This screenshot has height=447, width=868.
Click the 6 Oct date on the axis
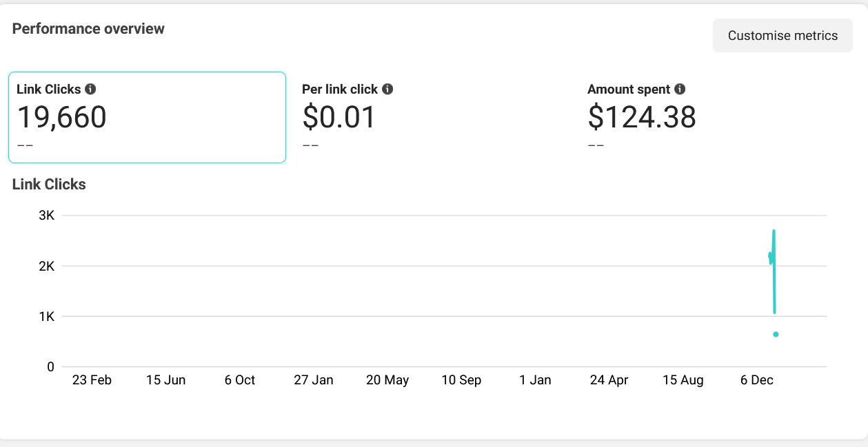click(240, 380)
